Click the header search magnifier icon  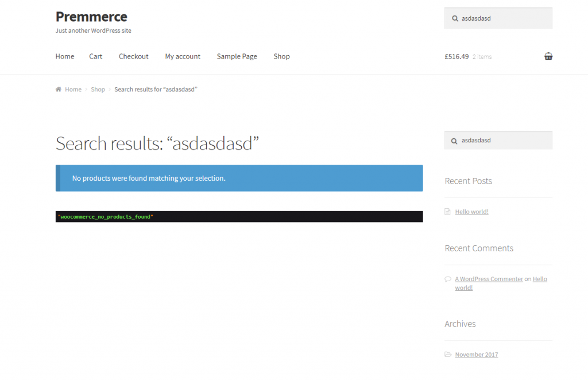click(454, 18)
